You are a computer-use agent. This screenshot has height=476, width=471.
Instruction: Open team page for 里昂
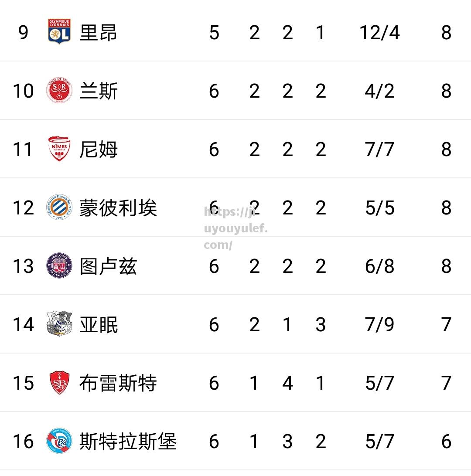click(x=98, y=33)
